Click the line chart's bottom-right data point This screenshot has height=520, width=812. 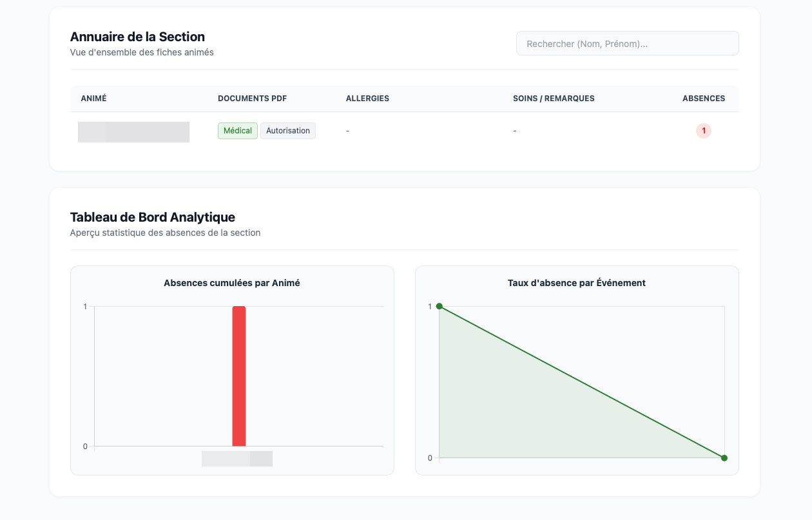coord(724,458)
